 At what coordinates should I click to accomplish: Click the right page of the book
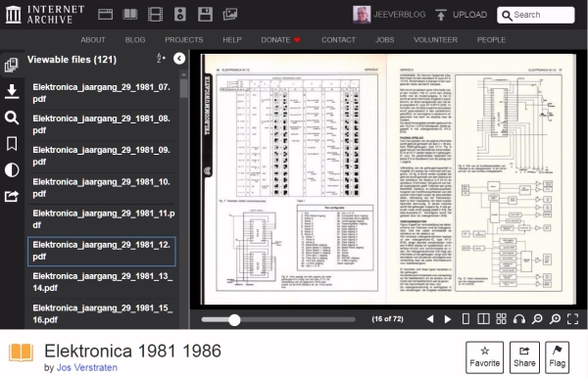(481, 179)
